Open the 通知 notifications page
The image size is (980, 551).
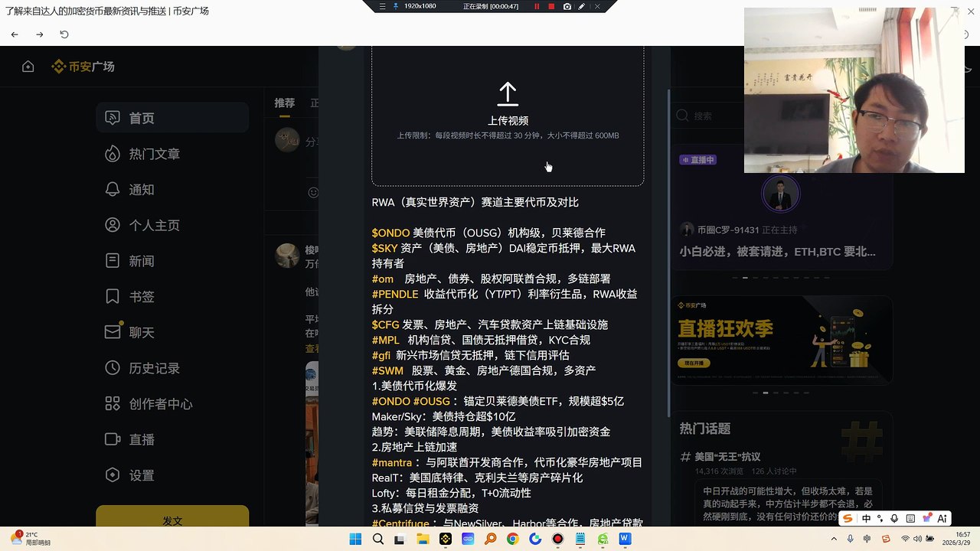pos(172,190)
